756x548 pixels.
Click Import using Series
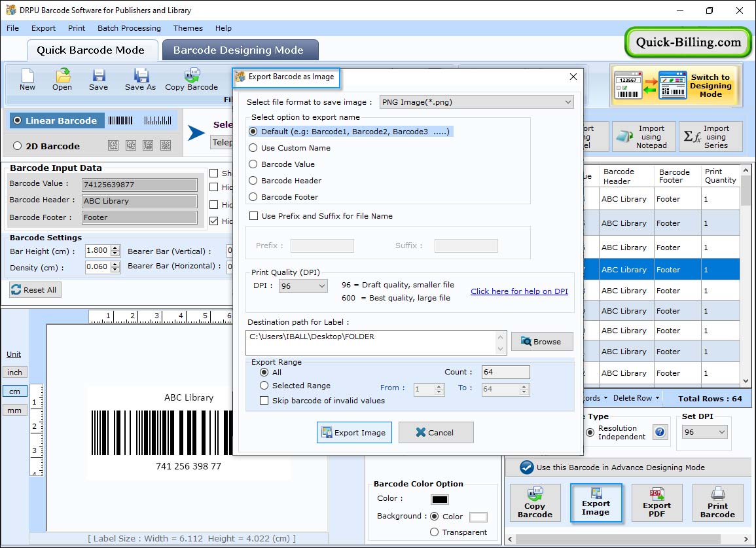coord(710,137)
